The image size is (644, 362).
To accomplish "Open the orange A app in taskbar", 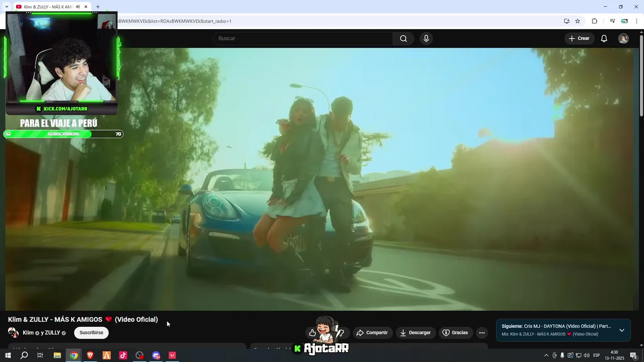I will click(107, 355).
